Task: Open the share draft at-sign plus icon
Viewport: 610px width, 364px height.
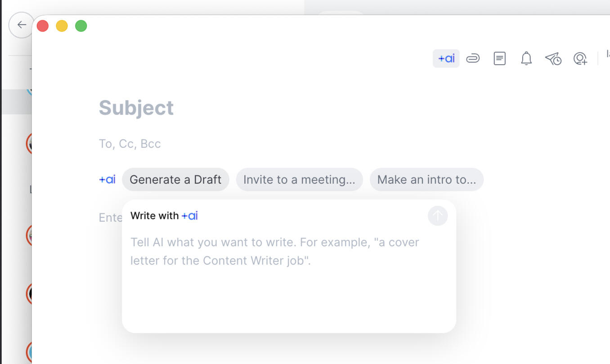Action: pyautogui.click(x=580, y=58)
